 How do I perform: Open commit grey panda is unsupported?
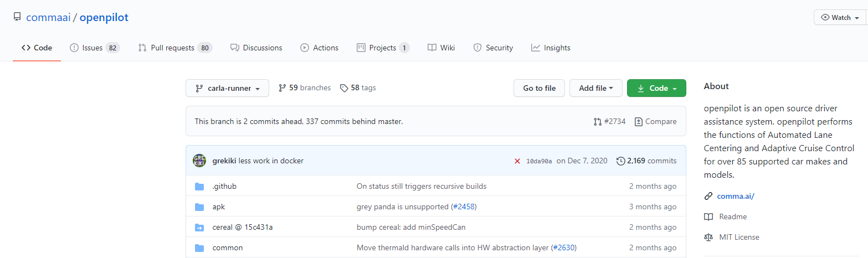click(403, 207)
